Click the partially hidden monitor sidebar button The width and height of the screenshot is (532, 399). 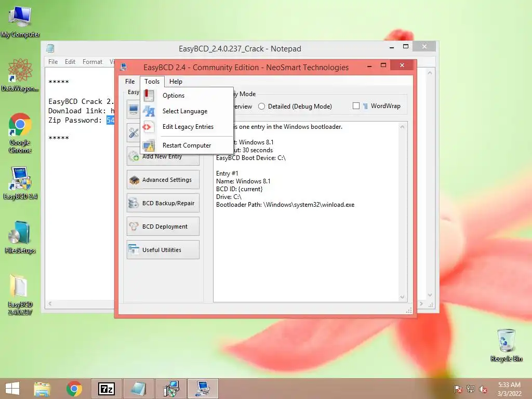134,109
